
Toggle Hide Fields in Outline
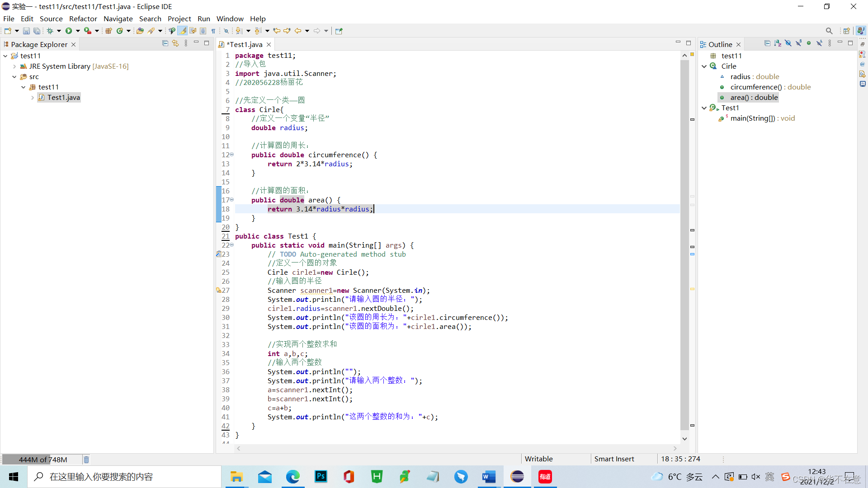point(788,43)
